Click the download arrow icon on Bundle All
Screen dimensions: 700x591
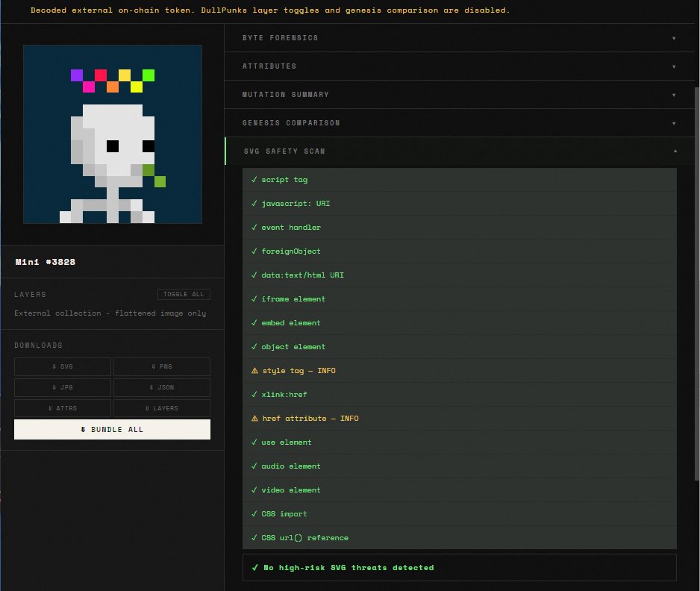click(83, 429)
